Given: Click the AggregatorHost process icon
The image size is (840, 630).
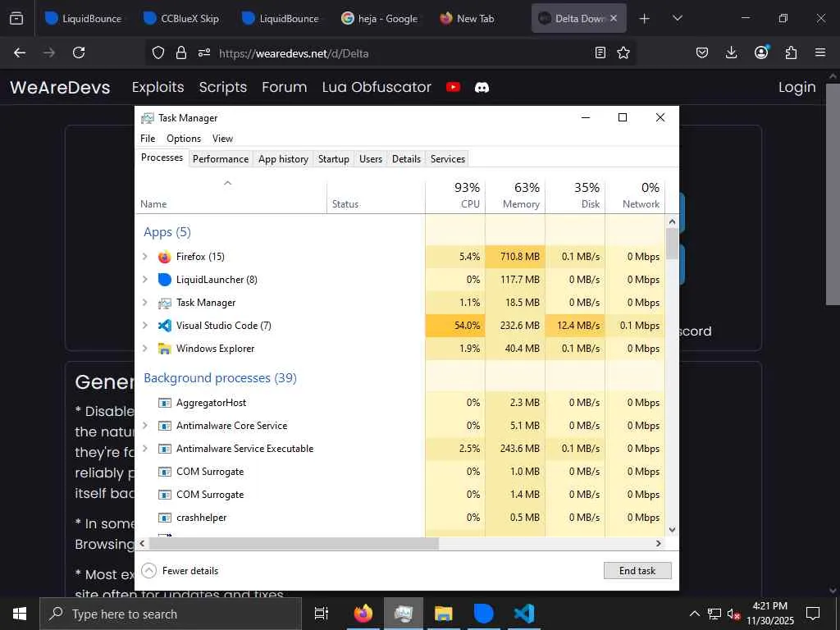Looking at the screenshot, I should [164, 403].
